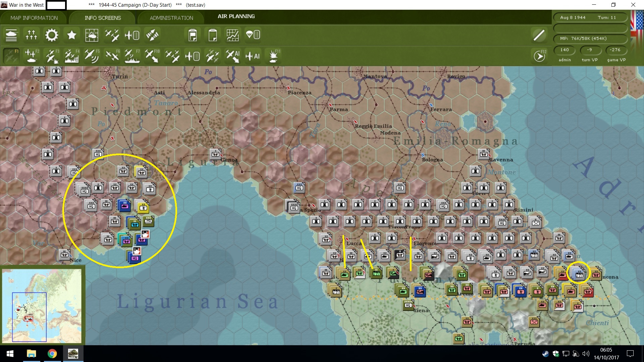The width and height of the screenshot is (644, 362).
Task: Select the F2 ground support air mode
Action: (x=32, y=56)
